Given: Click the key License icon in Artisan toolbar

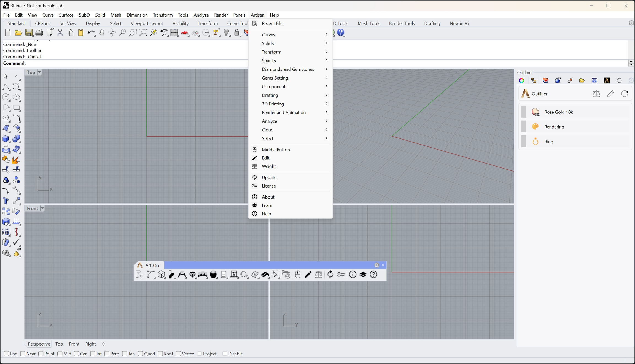Looking at the screenshot, I should pos(341,275).
